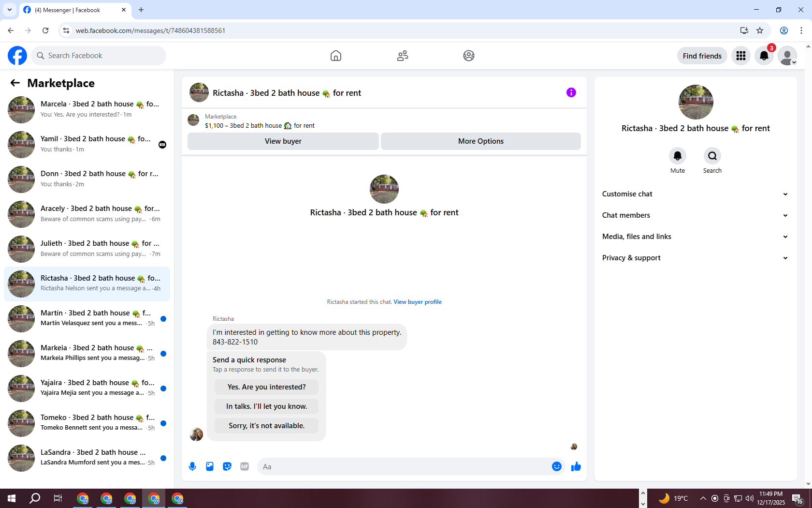
Task: Open the weather widget showing 19°C
Action: coord(673,498)
